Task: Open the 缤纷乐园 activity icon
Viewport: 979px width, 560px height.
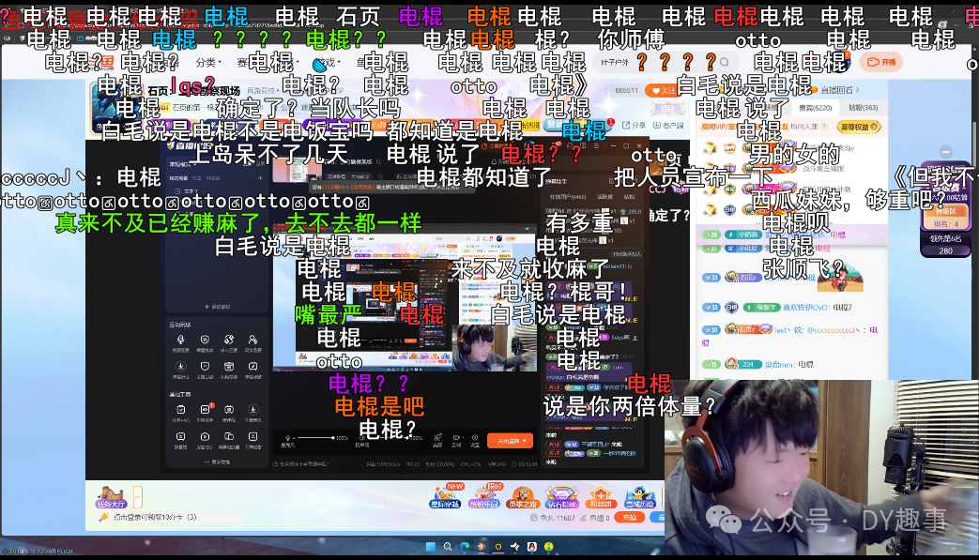Action: tap(484, 496)
